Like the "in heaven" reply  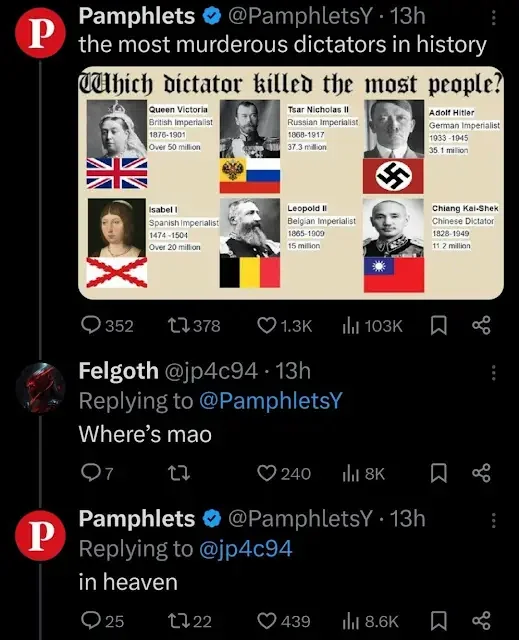(x=284, y=621)
